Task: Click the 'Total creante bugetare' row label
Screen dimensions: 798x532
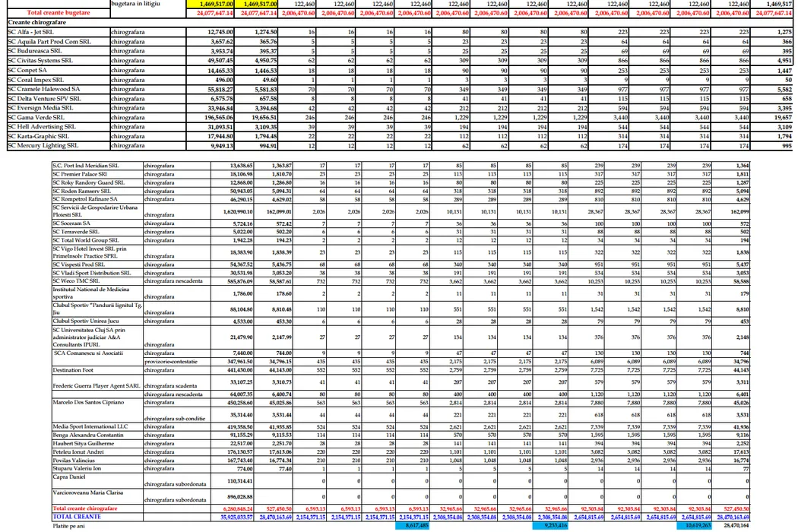Action: pyautogui.click(x=57, y=13)
